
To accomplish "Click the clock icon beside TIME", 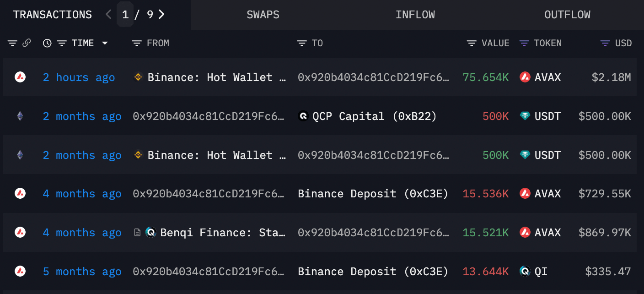I will [x=47, y=43].
